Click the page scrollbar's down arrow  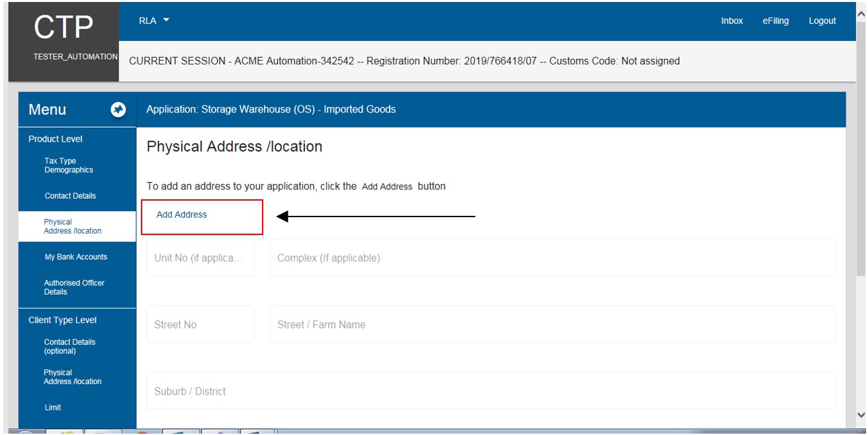(861, 414)
